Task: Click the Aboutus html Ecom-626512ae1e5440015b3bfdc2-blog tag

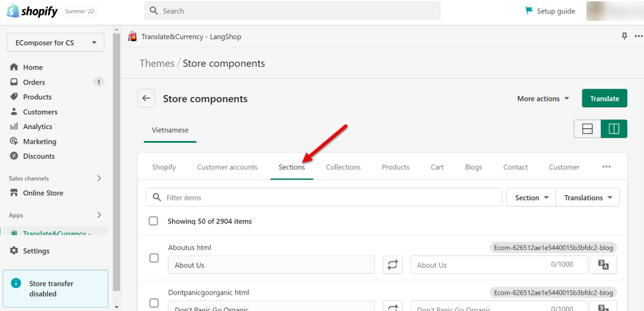Action: [553, 247]
